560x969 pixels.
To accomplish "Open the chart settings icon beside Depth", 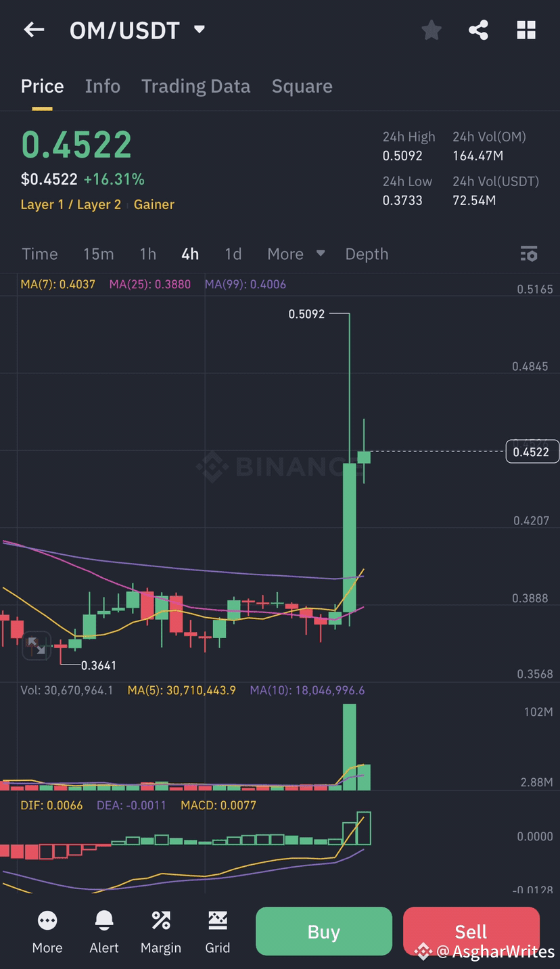I will tap(530, 254).
